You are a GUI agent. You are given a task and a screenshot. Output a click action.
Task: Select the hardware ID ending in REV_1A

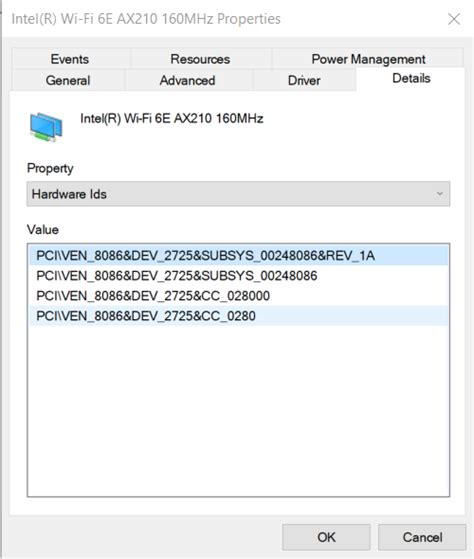coord(239,256)
